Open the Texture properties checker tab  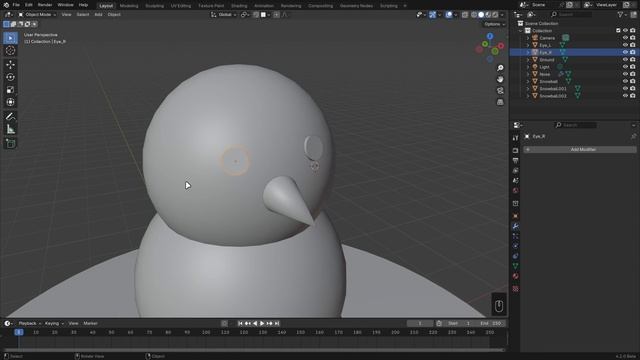516,289
